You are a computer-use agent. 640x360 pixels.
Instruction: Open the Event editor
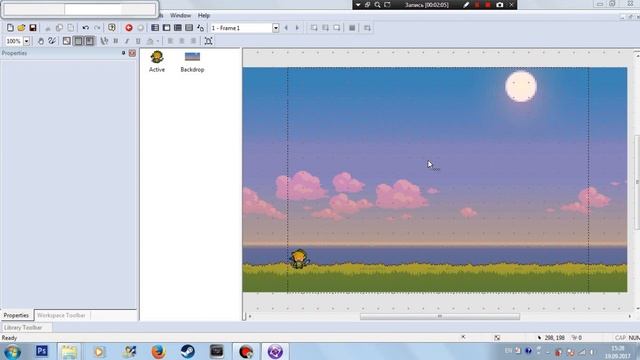click(178, 28)
